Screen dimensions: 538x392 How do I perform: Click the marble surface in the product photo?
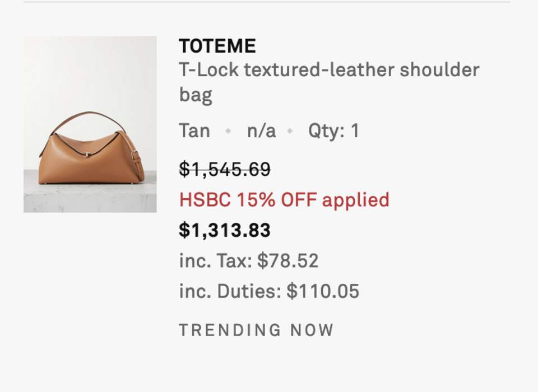90,199
